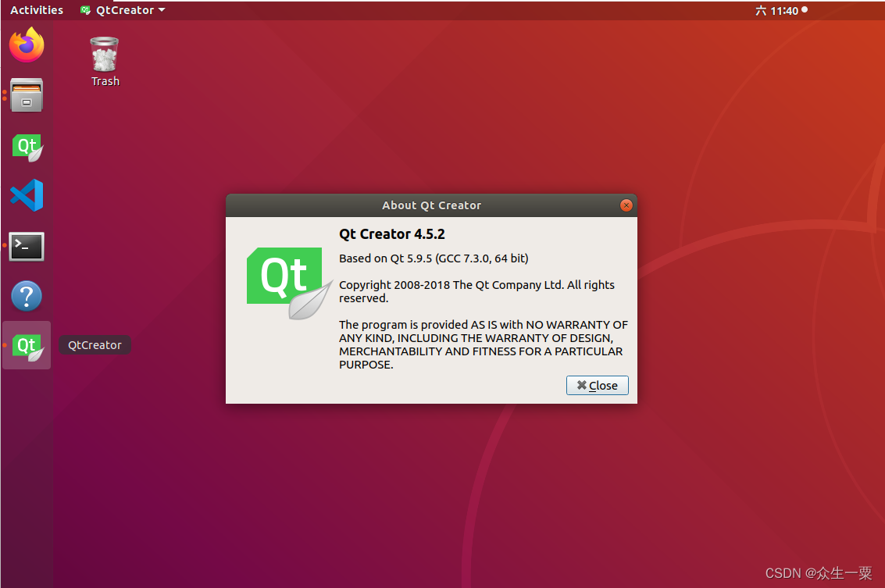Click the About Qt Creator title bar
The image size is (885, 588).
point(431,205)
